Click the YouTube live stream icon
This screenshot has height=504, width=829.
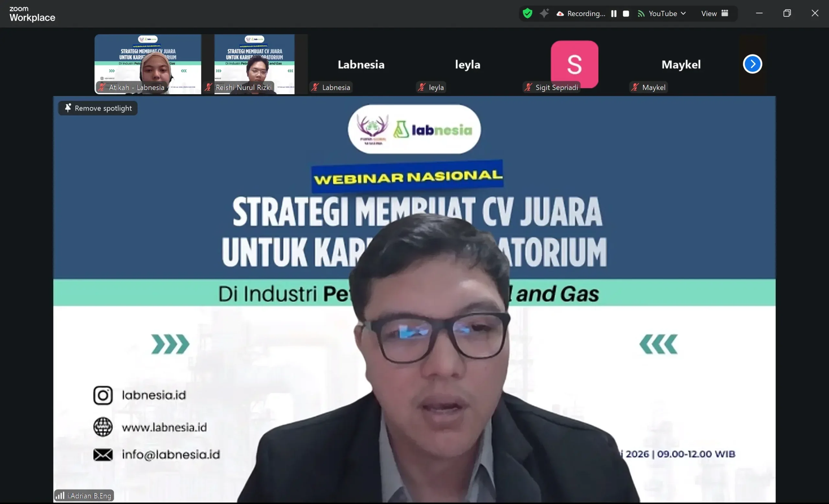(x=641, y=14)
